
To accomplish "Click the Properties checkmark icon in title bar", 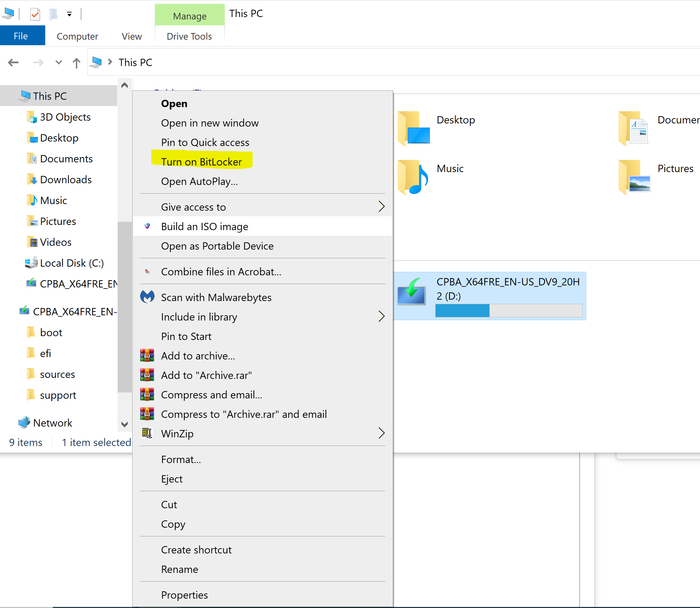I will coord(35,14).
